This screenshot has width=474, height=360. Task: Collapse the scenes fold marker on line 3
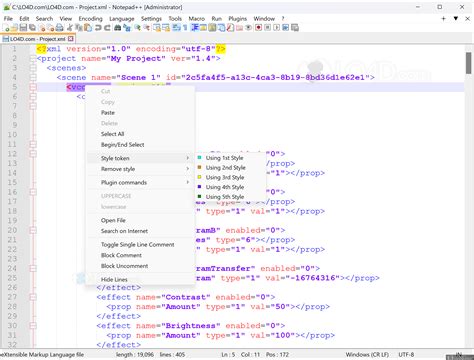(33, 68)
